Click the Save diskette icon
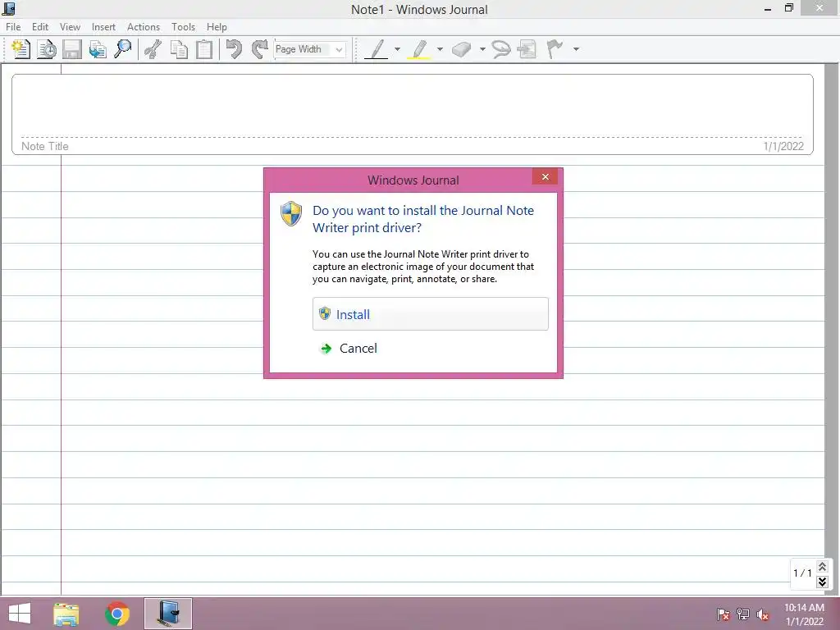 (72, 49)
